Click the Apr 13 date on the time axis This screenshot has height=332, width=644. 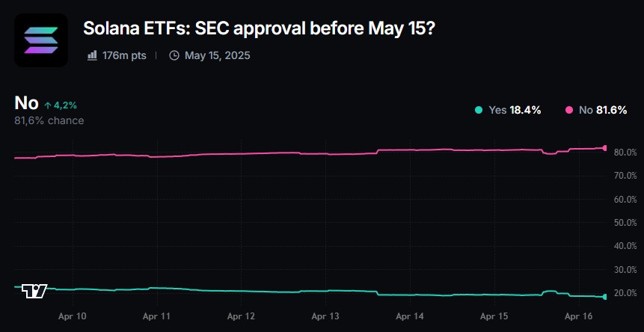point(325,316)
